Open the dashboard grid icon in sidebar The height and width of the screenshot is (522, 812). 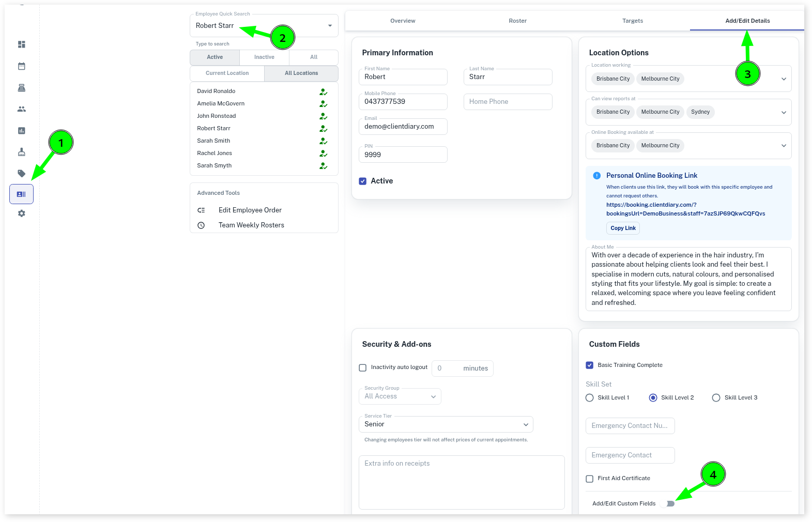point(21,44)
